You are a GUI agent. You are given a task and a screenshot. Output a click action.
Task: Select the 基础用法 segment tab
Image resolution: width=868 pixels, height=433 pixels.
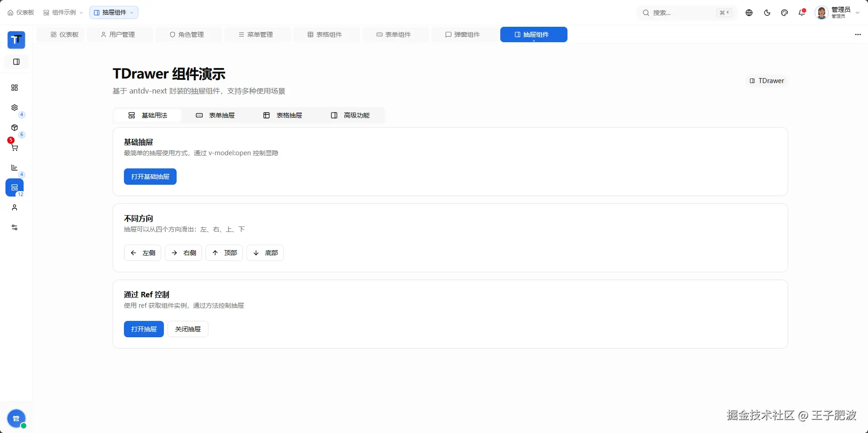pyautogui.click(x=148, y=115)
